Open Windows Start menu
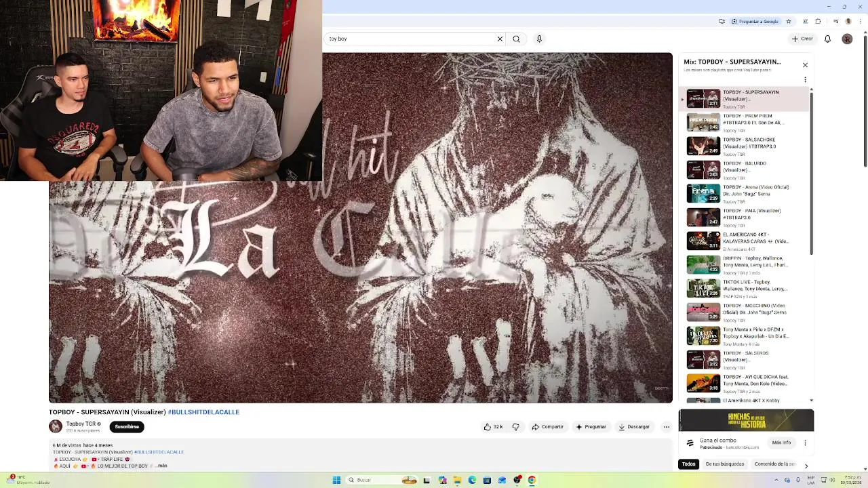 336,480
